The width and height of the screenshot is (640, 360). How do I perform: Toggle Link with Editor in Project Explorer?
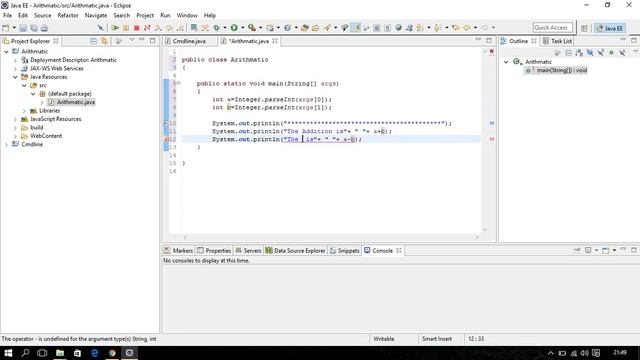tap(104, 41)
